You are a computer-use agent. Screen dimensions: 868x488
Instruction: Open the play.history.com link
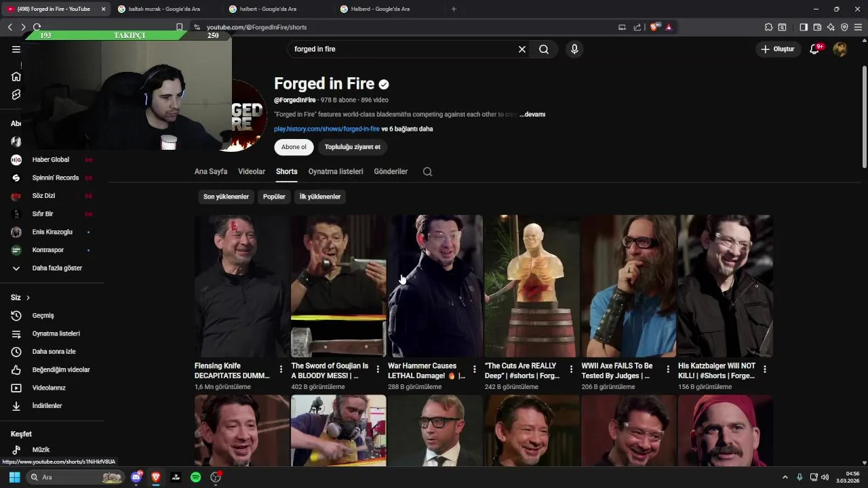point(327,129)
